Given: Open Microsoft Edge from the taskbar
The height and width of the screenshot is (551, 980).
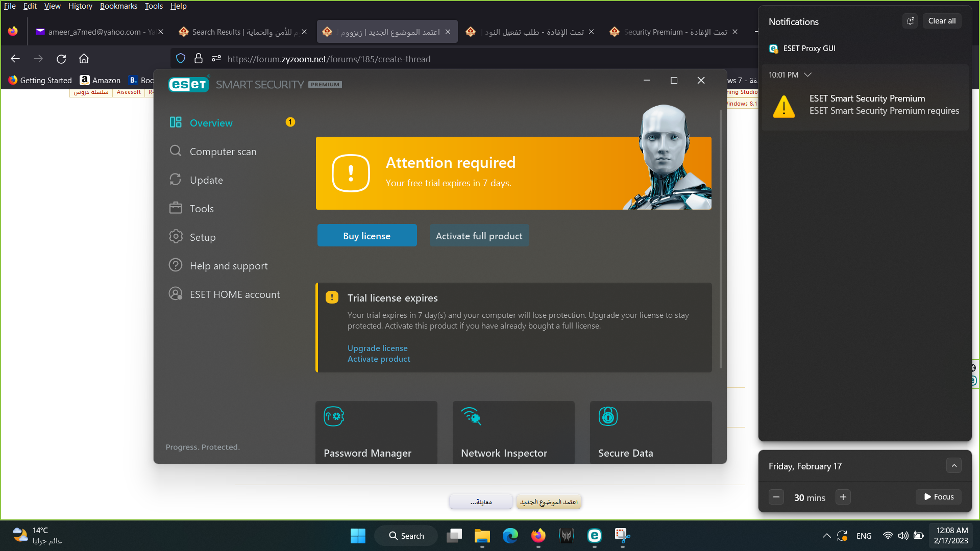Looking at the screenshot, I should (510, 536).
